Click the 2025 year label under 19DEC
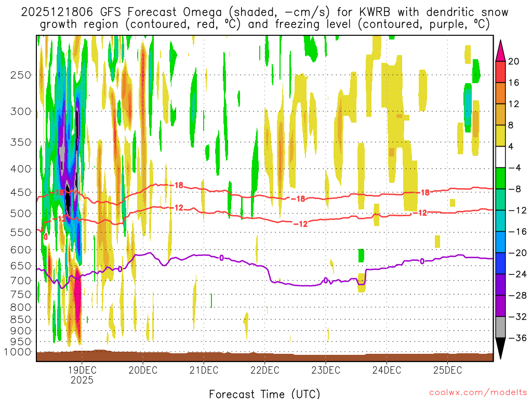Screen dimensions: 532x399 click(x=82, y=380)
